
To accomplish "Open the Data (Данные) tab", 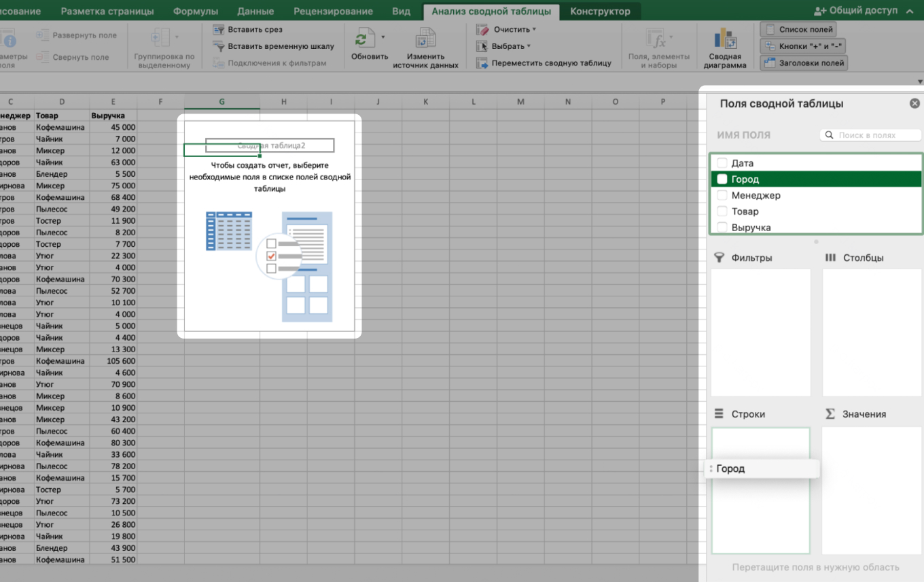I will point(255,11).
